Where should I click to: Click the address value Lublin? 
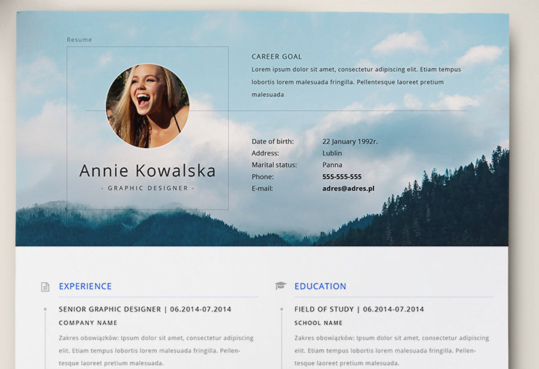click(332, 153)
